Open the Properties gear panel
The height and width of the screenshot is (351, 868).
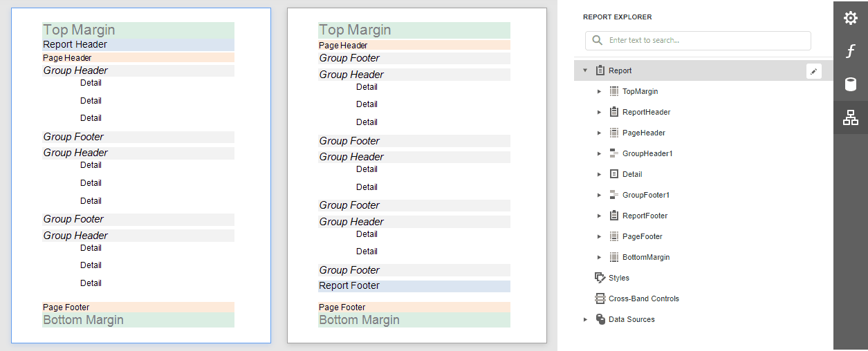point(850,18)
